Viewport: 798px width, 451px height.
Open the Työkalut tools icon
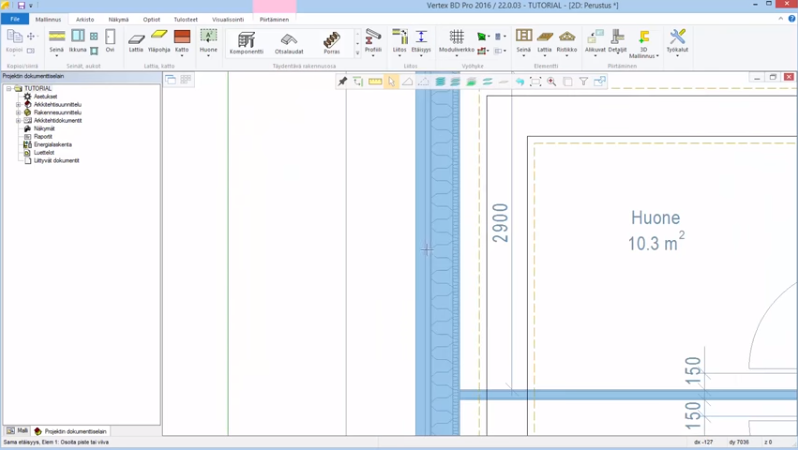point(677,40)
